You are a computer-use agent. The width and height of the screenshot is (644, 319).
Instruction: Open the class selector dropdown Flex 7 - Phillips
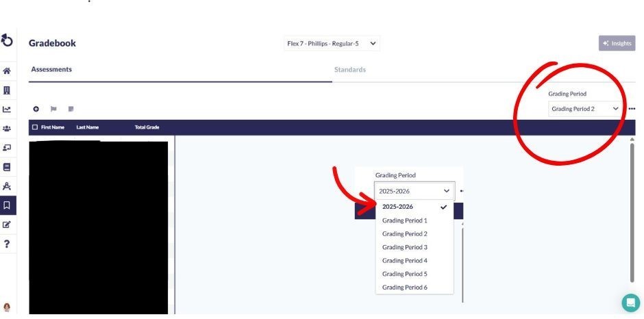(332, 43)
